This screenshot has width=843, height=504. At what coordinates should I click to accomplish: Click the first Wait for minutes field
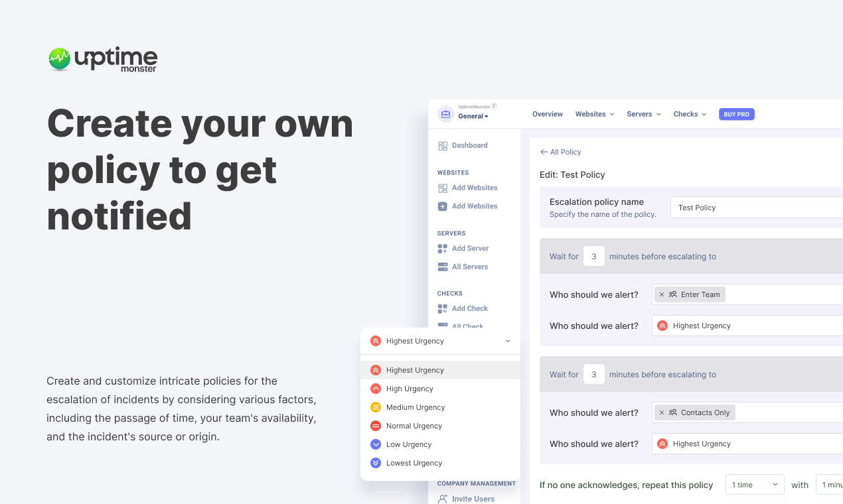[x=594, y=256]
